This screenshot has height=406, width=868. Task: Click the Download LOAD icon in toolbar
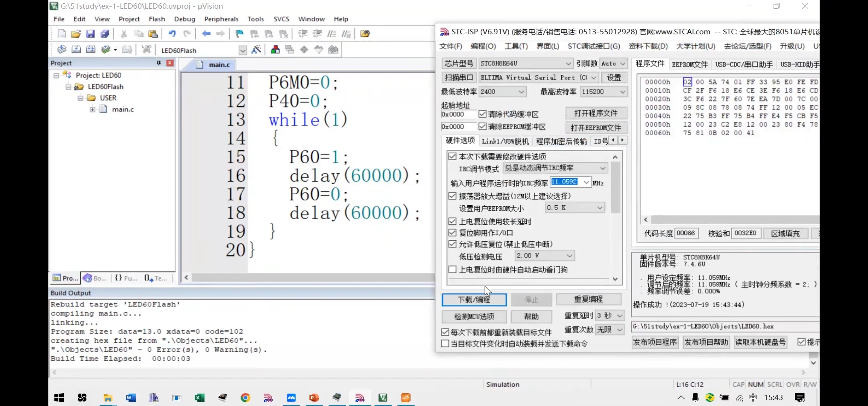point(146,50)
